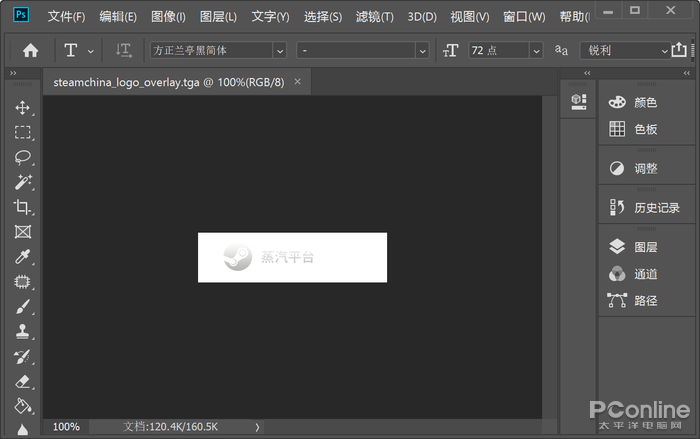This screenshot has width=700, height=439.
Task: Select the Move tool
Action: (22, 107)
